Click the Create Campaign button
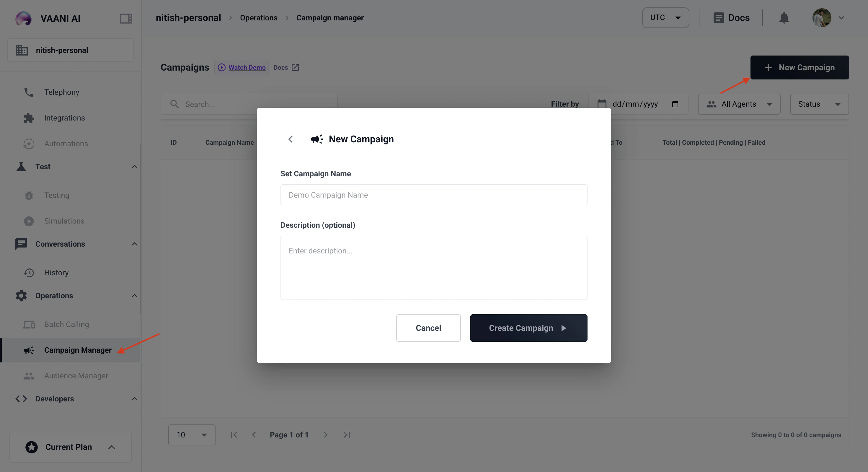 click(528, 328)
